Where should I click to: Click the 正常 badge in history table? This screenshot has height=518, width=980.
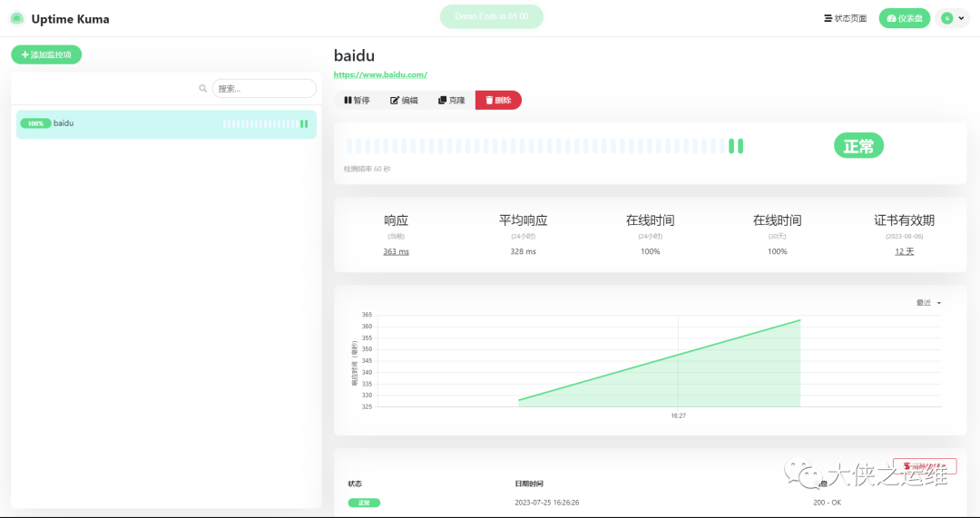pyautogui.click(x=364, y=503)
